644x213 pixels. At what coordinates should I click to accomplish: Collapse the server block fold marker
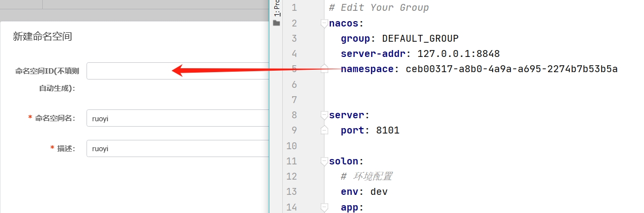324,115
